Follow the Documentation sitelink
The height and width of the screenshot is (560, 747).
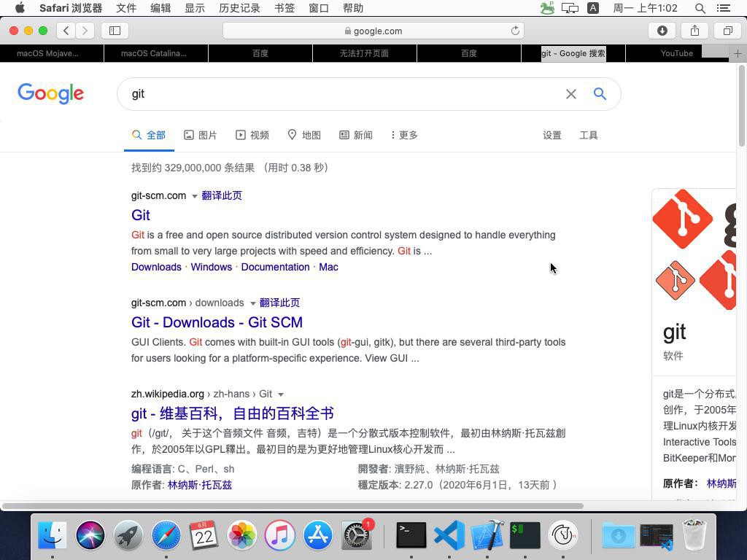pyautogui.click(x=275, y=267)
